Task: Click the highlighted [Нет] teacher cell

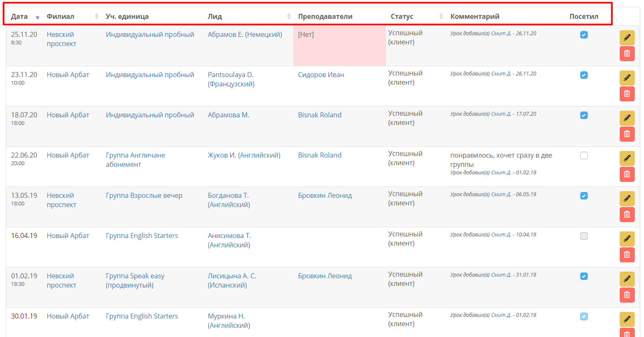Action: click(339, 46)
